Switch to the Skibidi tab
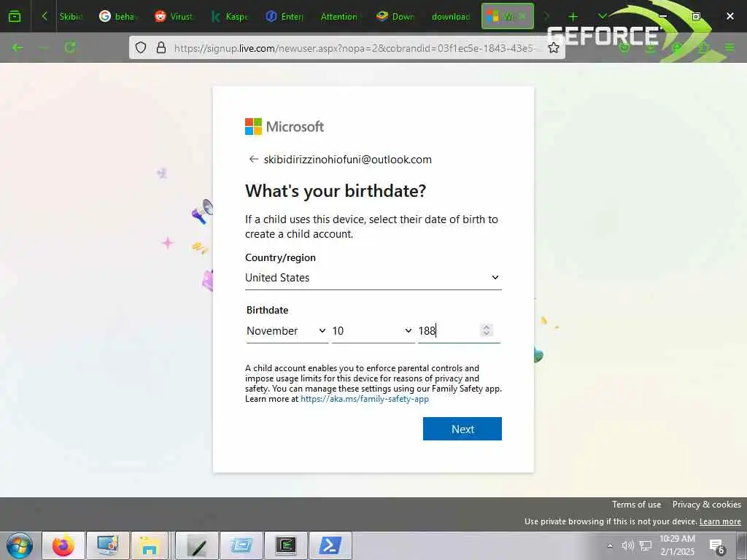The width and height of the screenshot is (747, 560). click(x=72, y=16)
